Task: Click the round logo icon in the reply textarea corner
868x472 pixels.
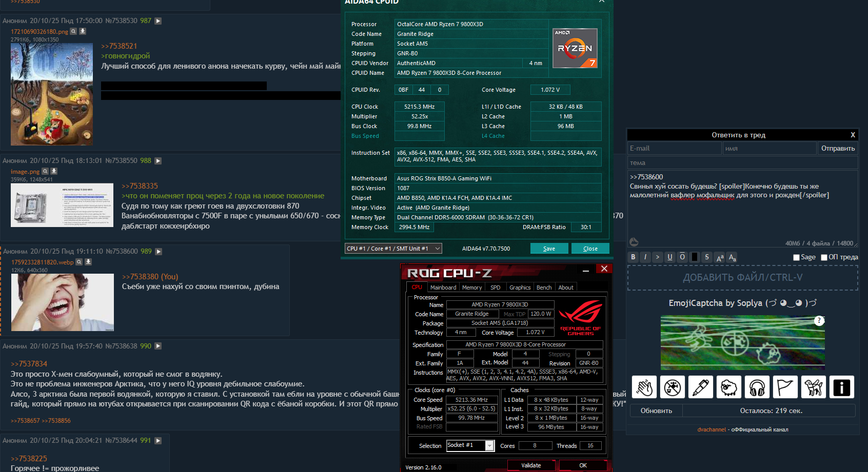Action: point(634,242)
